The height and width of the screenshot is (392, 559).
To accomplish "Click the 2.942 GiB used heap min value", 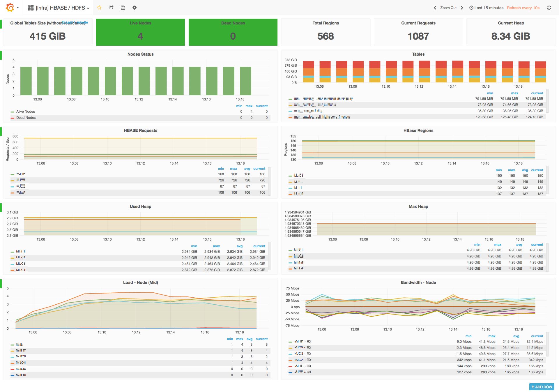I will pos(189,258).
